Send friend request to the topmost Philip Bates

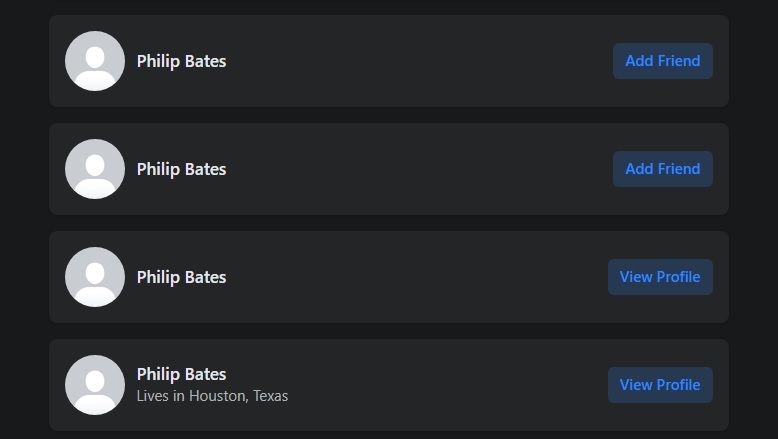coord(662,61)
